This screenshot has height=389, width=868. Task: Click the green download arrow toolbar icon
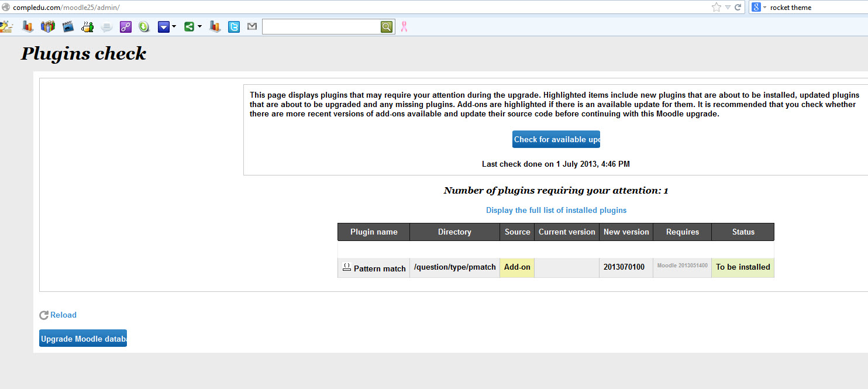pos(144,26)
